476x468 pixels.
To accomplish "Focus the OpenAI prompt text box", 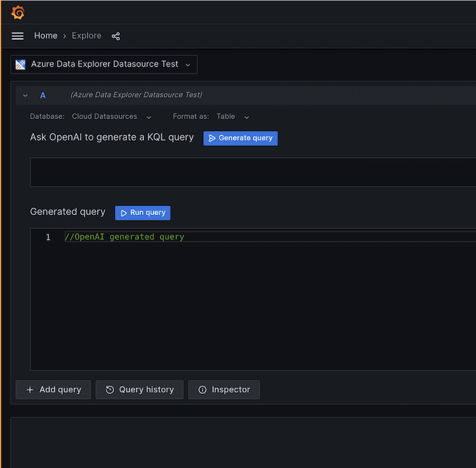I will 253,172.
